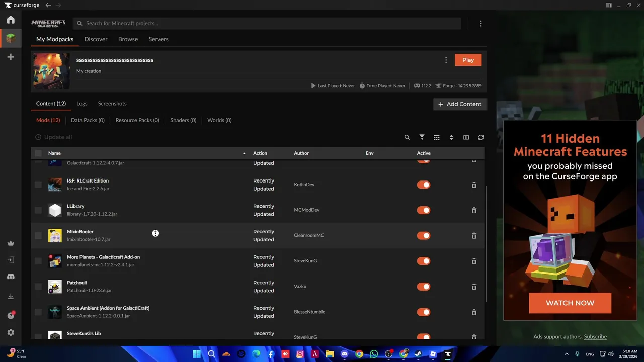The height and width of the screenshot is (362, 644).
Task: Toggle LLibrary active switch
Action: (424, 210)
